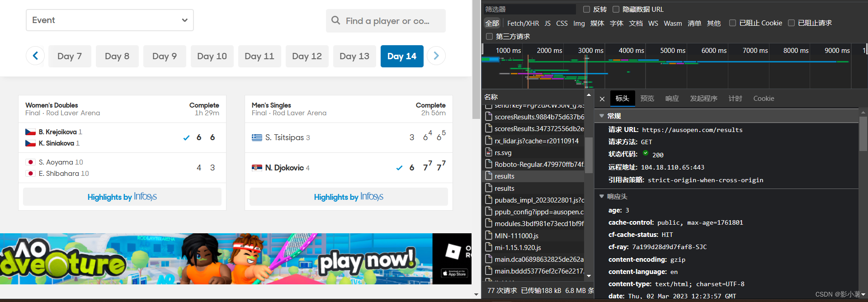Viewport: 868px width, 302px height.
Task: Select the 媒体 filter type
Action: click(x=597, y=24)
